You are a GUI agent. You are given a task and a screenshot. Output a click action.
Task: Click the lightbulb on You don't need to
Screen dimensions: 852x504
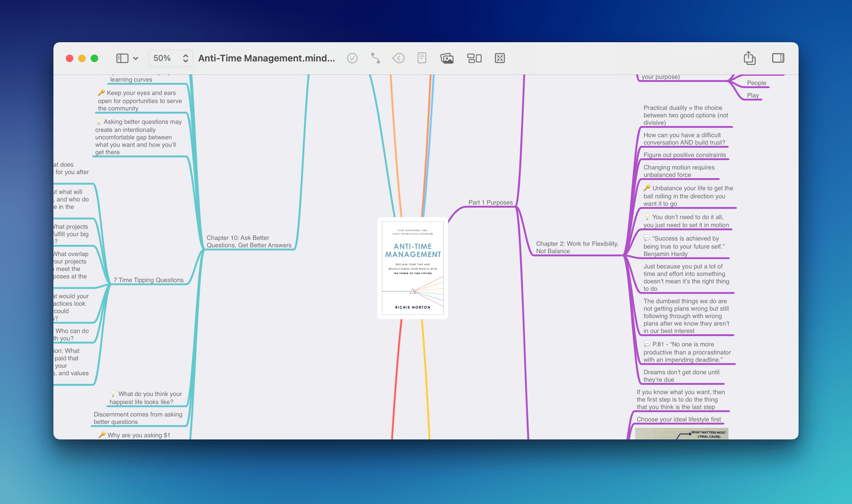coord(647,217)
